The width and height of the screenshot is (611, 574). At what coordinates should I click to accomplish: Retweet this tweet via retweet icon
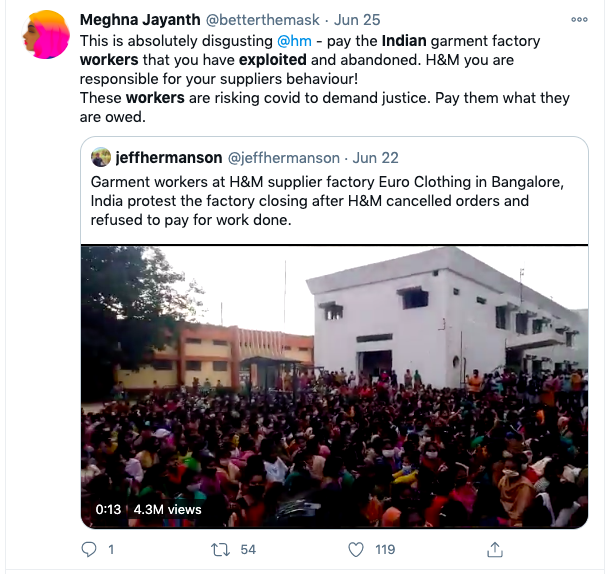tap(222, 549)
